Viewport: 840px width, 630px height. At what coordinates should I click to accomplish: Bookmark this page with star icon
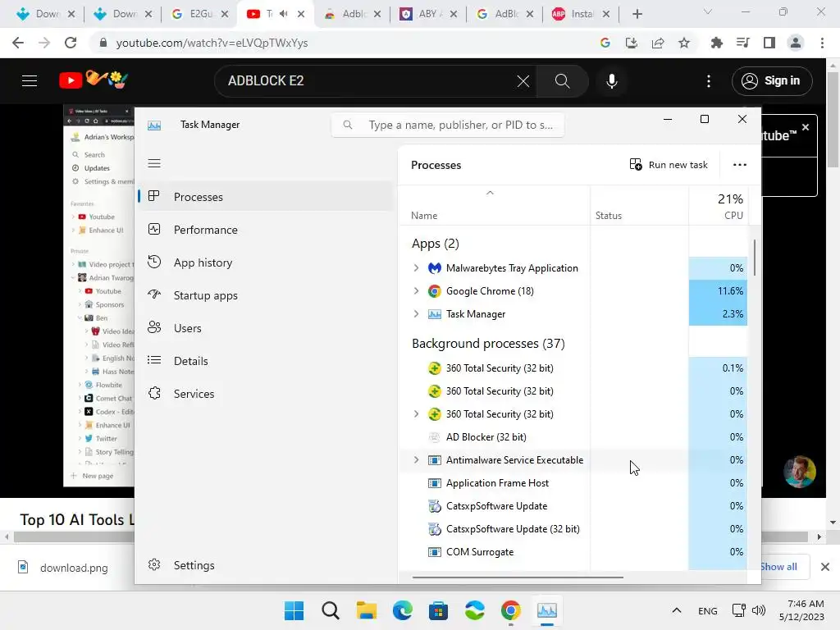click(684, 43)
